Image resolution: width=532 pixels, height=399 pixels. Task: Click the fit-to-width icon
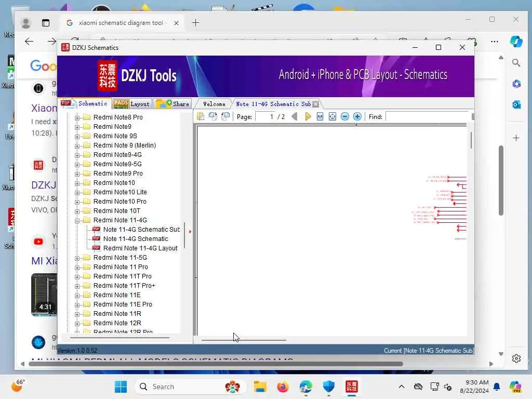(x=320, y=117)
